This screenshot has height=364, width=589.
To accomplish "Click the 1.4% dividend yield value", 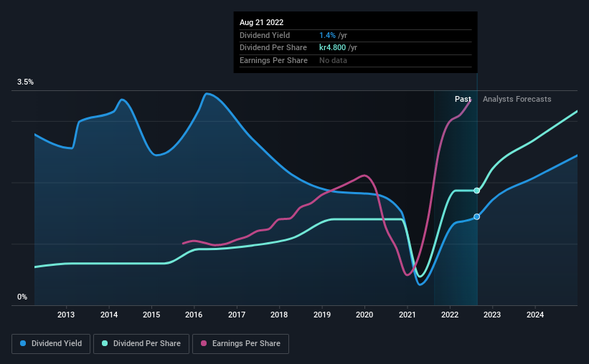I will tap(327, 35).
